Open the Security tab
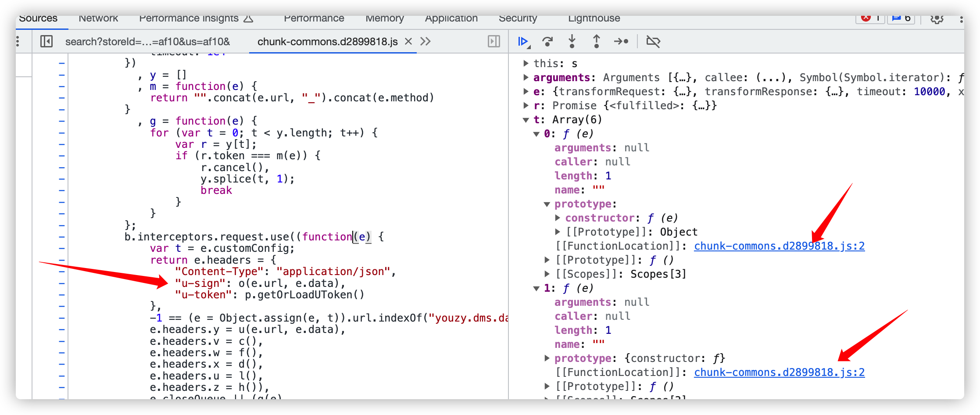The height and width of the screenshot is (415, 980). coord(518,18)
